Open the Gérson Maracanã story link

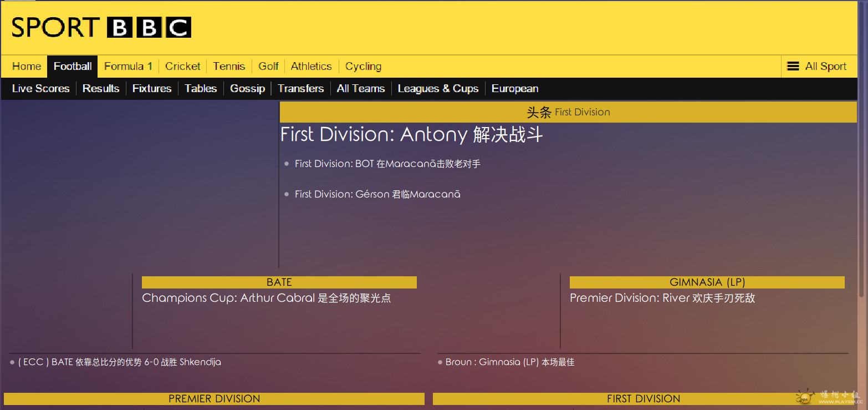tap(377, 194)
